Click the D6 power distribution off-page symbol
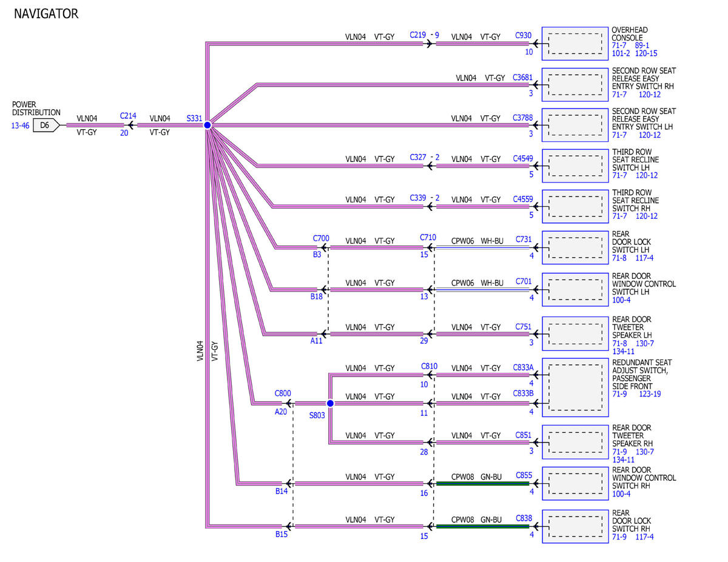 (x=46, y=125)
